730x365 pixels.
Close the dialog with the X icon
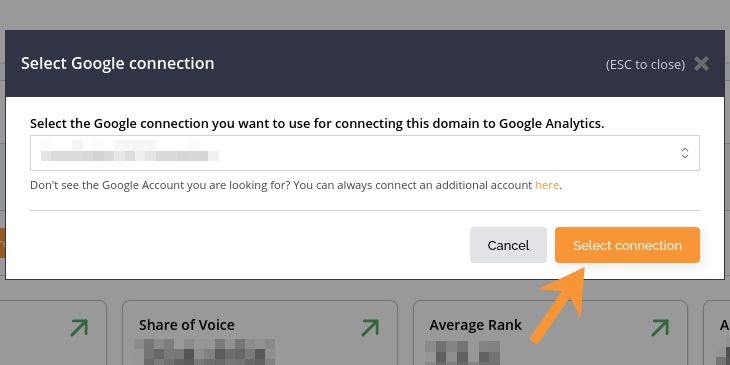[x=701, y=64]
